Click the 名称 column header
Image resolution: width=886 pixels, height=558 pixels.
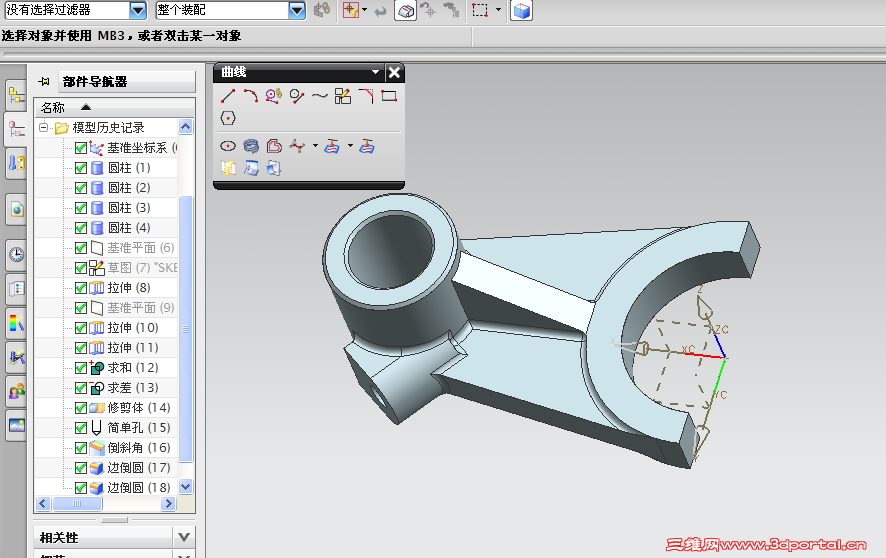[54, 107]
